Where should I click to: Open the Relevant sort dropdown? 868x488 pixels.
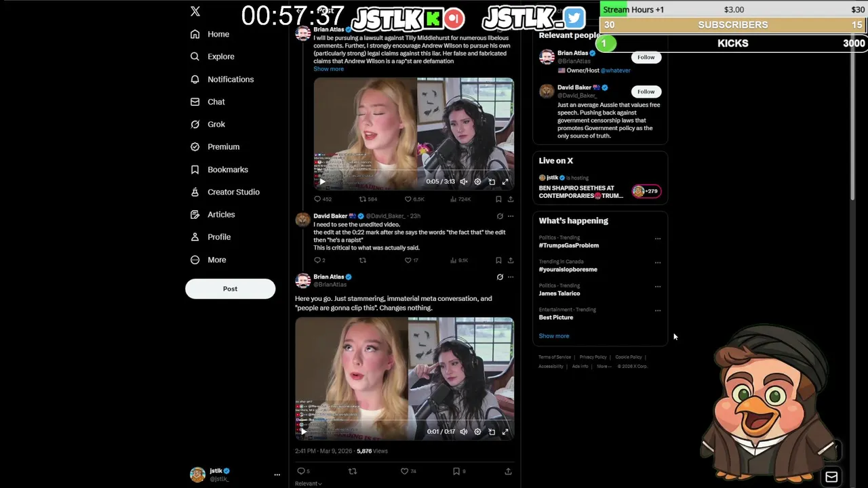(x=308, y=483)
